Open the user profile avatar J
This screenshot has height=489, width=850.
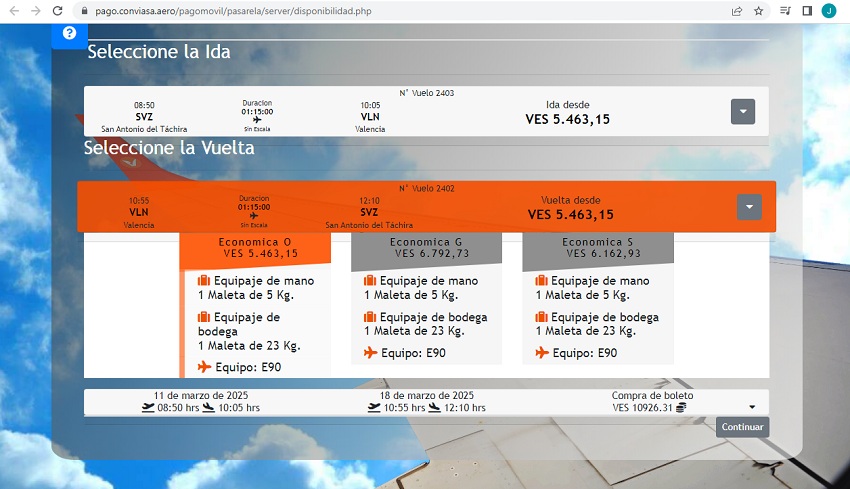tap(829, 11)
